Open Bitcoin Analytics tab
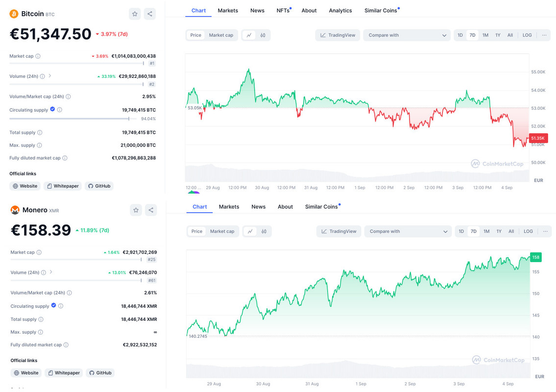 pyautogui.click(x=340, y=11)
